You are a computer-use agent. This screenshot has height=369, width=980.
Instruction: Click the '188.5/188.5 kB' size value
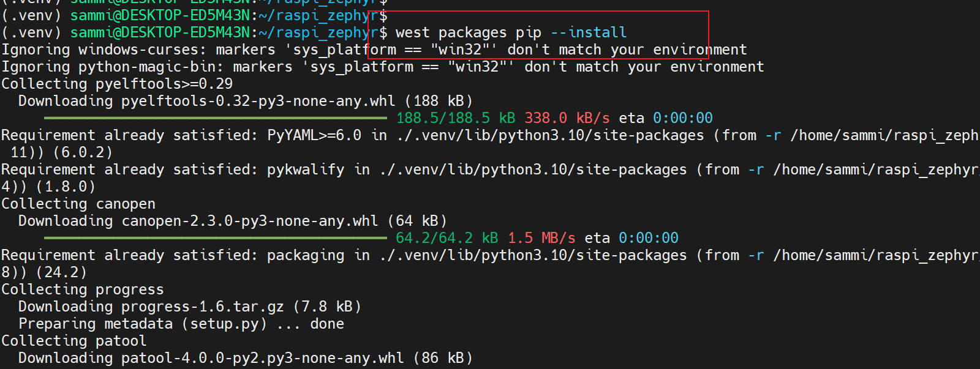click(x=456, y=118)
